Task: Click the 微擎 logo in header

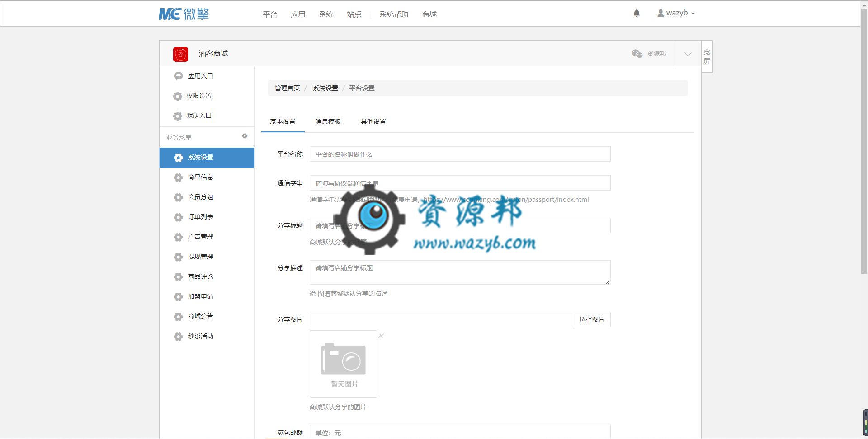Action: tap(184, 14)
